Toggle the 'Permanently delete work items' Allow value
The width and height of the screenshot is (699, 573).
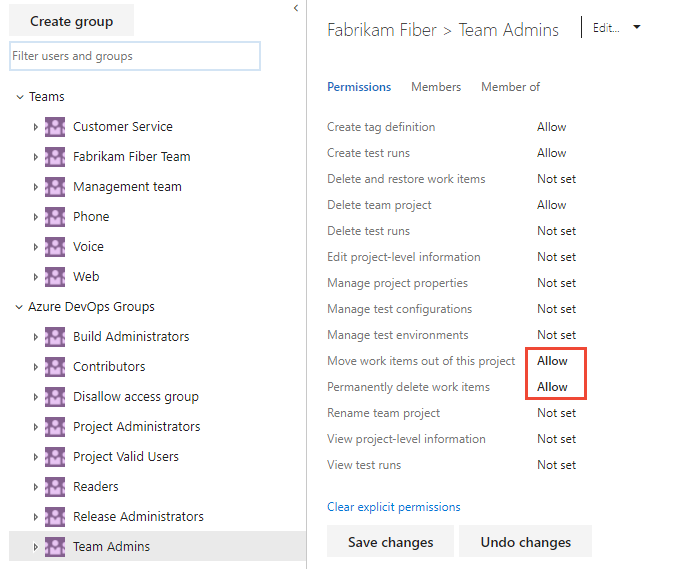click(552, 387)
